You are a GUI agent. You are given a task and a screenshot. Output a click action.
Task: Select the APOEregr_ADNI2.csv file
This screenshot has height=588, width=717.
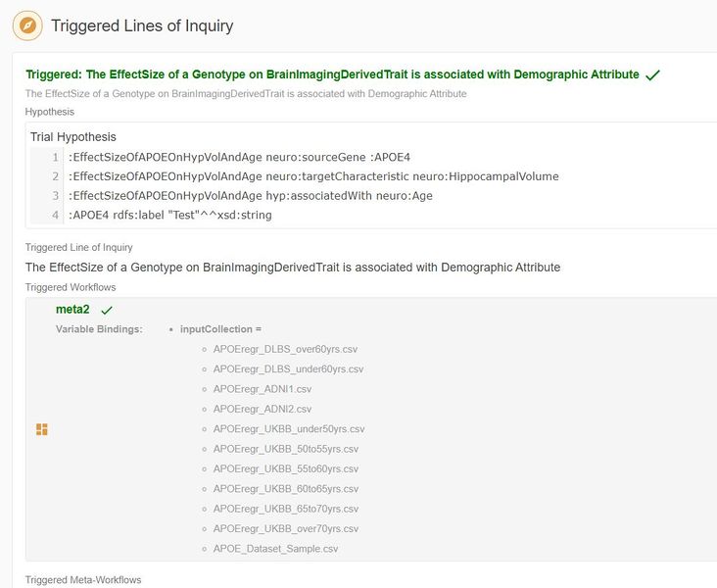pyautogui.click(x=262, y=409)
